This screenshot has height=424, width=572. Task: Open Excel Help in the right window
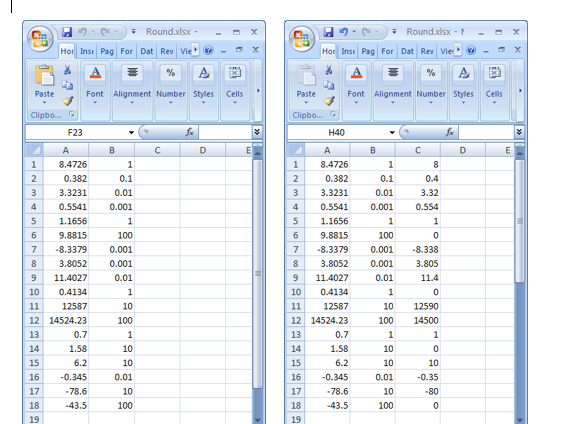(x=471, y=50)
